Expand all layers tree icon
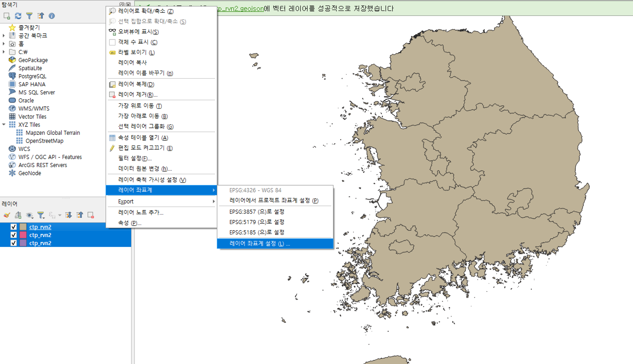Screen dimensions: 633x364 (x=68, y=215)
